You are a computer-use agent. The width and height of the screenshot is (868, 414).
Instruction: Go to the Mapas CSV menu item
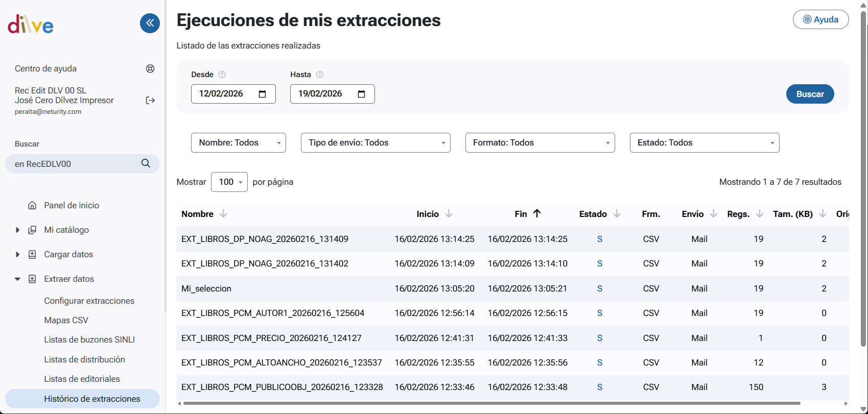(66, 320)
